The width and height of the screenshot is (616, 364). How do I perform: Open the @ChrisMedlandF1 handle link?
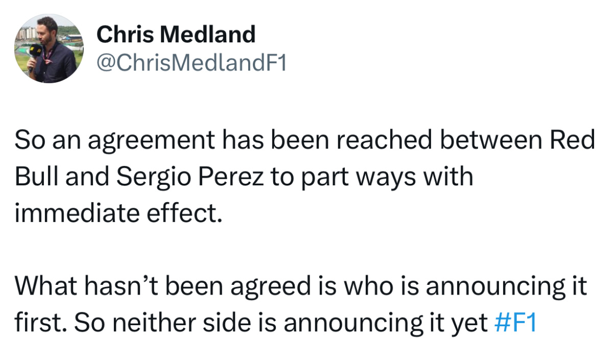(192, 64)
